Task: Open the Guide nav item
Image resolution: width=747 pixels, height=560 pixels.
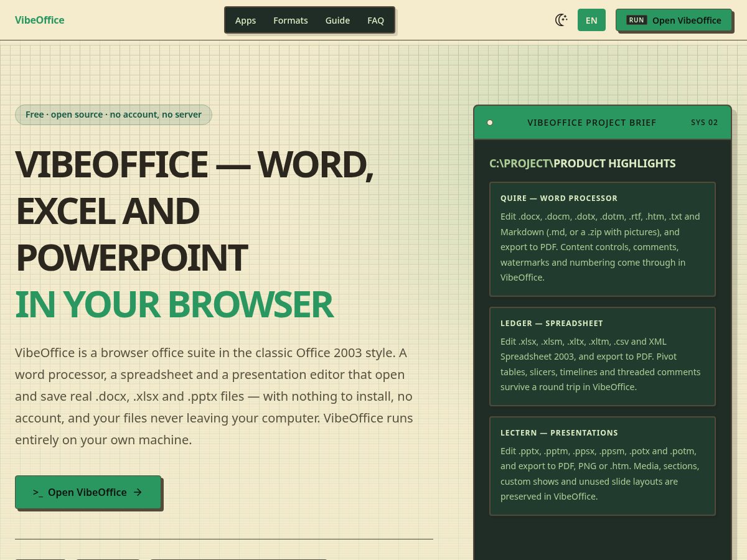Action: tap(337, 20)
